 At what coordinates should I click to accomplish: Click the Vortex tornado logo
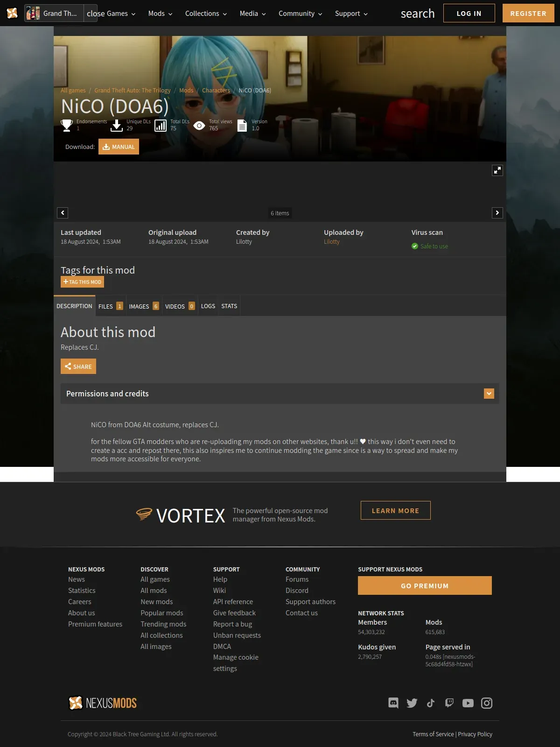pos(144,514)
